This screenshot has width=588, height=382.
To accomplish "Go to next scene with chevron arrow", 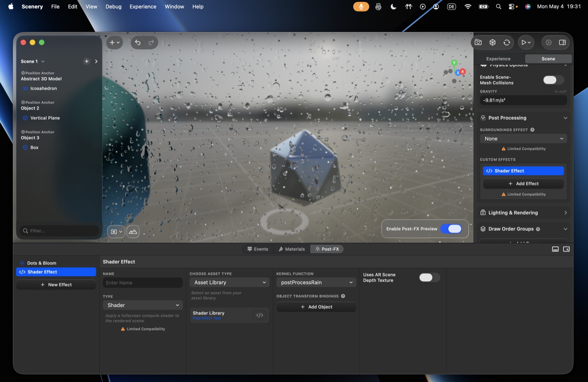I will [x=96, y=61].
